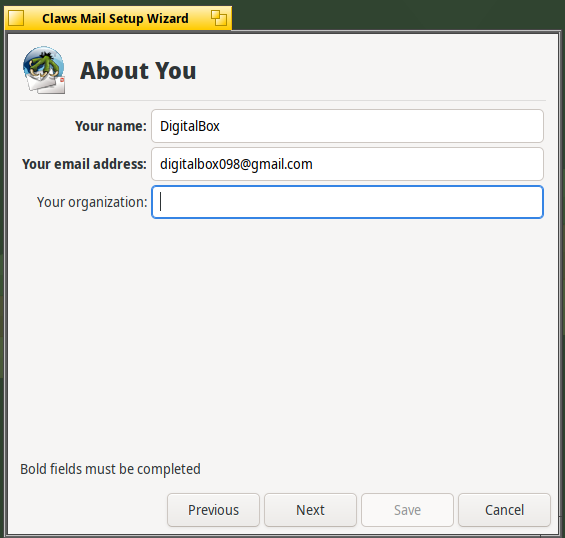Screen dimensions: 565x538
Task: Focus the Your name field containing DigitalBox
Action: [x=347, y=126]
